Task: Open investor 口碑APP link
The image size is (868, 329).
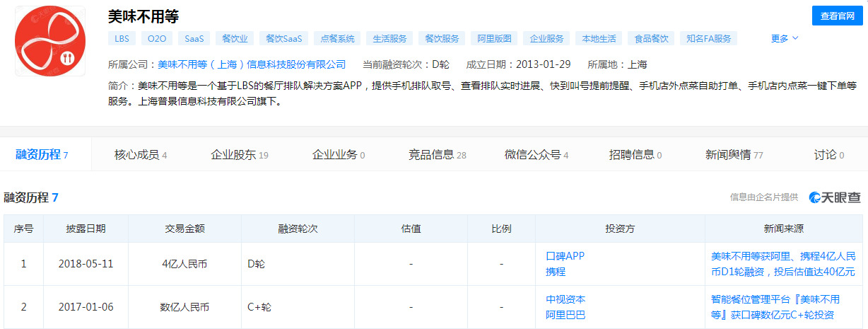Action: [x=565, y=255]
